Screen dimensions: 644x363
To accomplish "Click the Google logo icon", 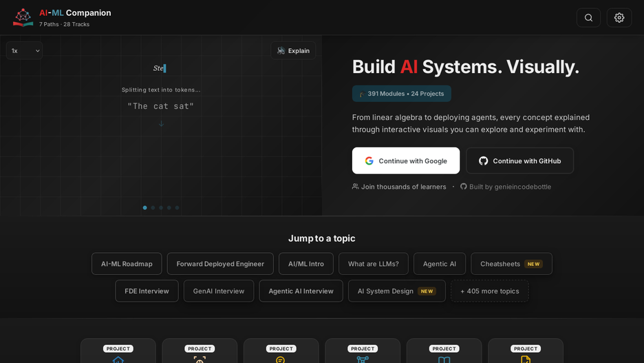I will [x=369, y=160].
